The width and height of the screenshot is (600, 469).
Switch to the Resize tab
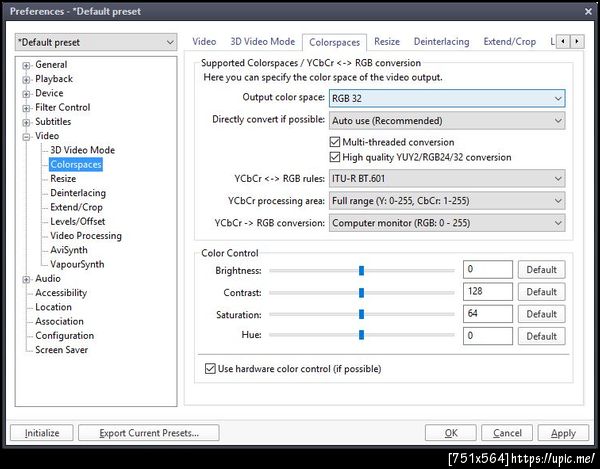(387, 42)
